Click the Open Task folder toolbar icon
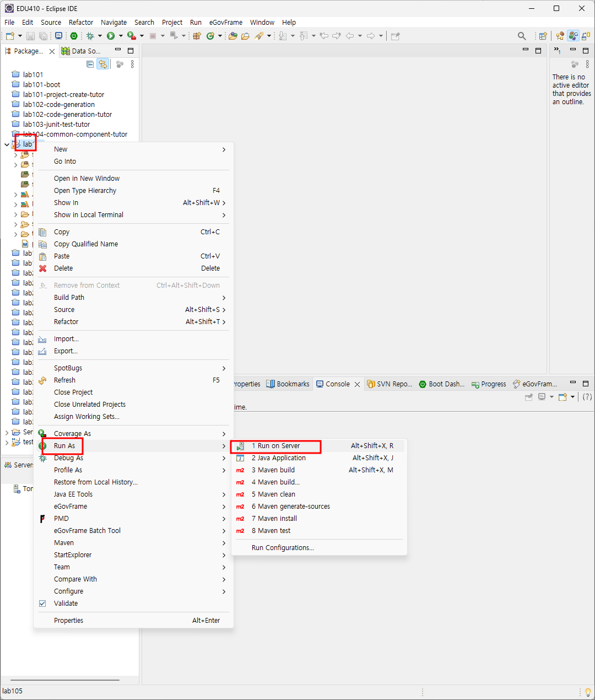The width and height of the screenshot is (595, 700). (246, 36)
